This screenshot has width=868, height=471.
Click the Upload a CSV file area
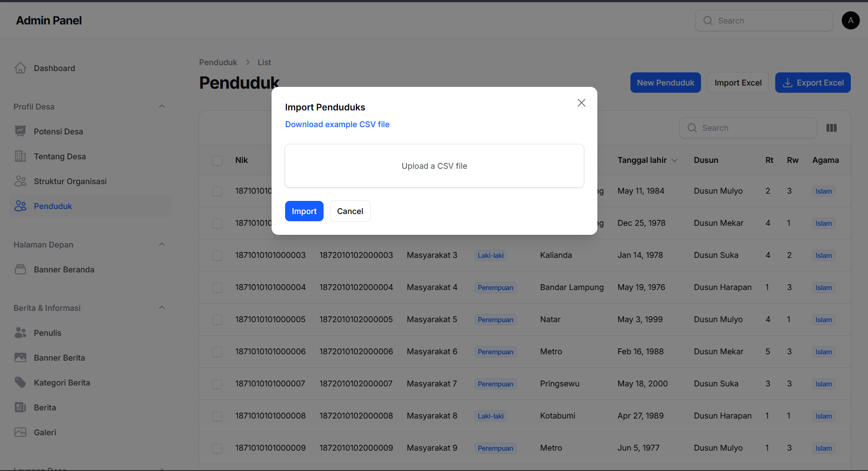[x=434, y=166]
